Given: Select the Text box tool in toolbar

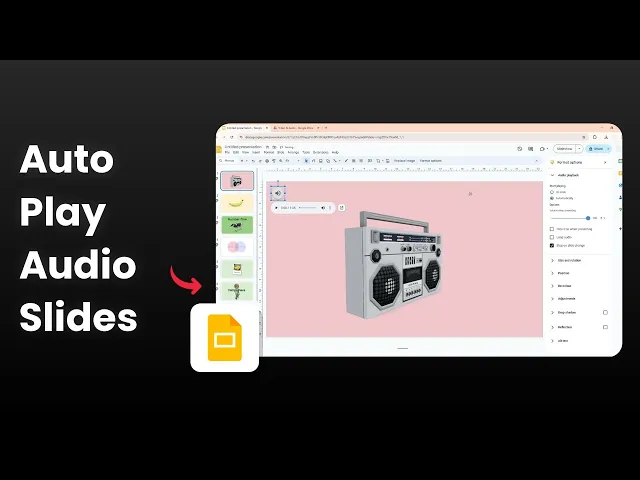Looking at the screenshot, I should (313, 161).
